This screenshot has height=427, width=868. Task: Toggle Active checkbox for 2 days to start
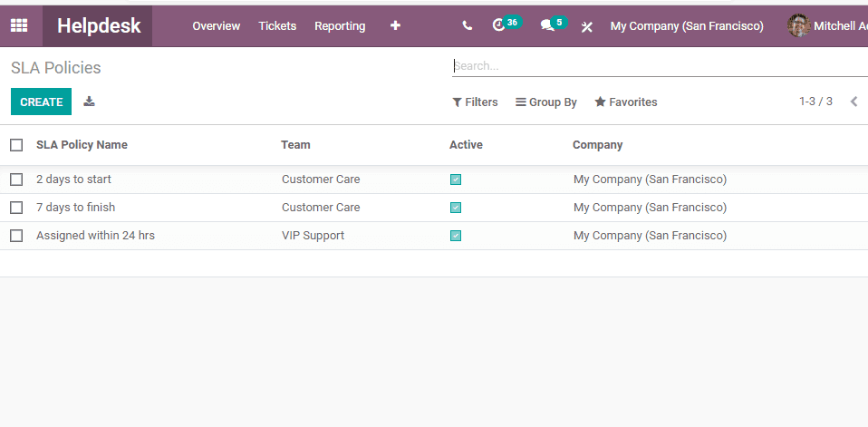pyautogui.click(x=456, y=180)
